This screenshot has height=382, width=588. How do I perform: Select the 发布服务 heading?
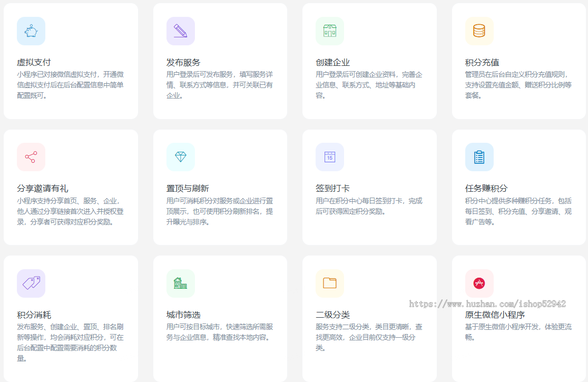pos(183,62)
